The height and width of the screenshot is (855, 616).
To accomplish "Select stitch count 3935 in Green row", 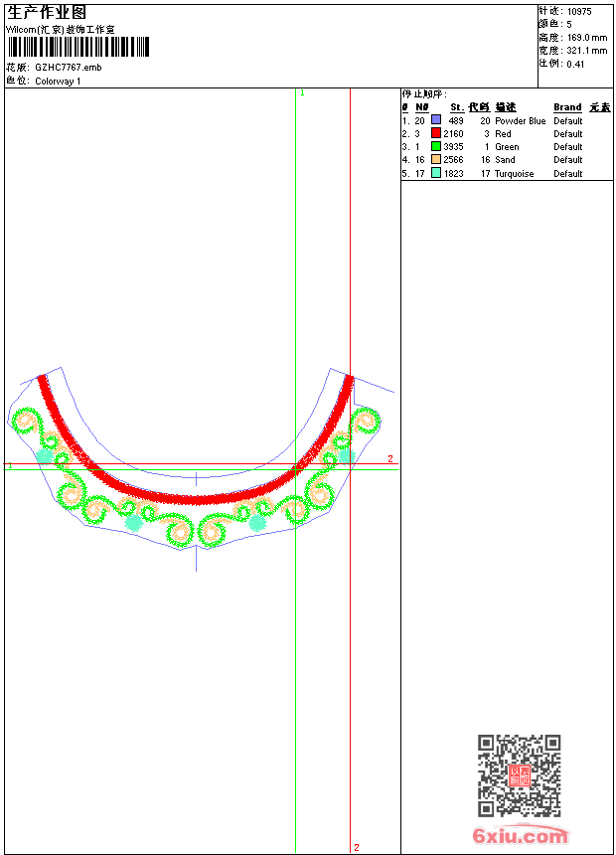I will 453,147.
